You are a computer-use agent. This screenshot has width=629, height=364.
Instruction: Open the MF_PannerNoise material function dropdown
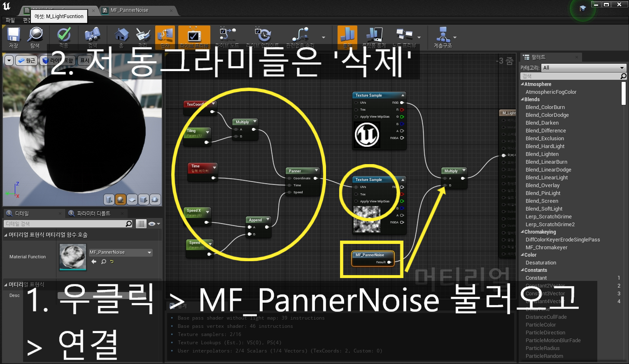[x=121, y=253]
